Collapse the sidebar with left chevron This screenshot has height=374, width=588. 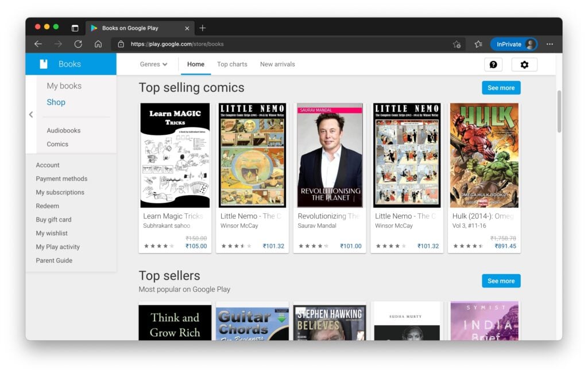pos(31,115)
